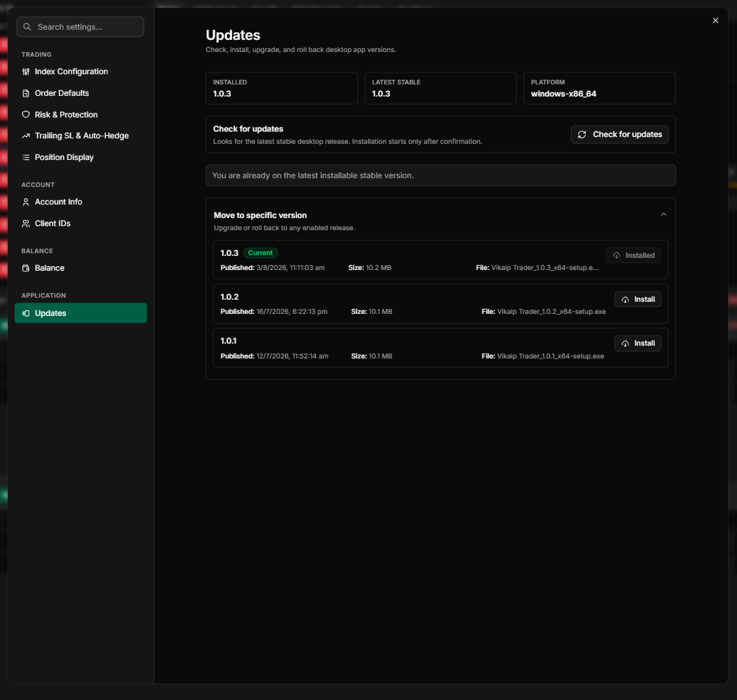Click the search magnifier icon
737x700 pixels.
pos(27,27)
